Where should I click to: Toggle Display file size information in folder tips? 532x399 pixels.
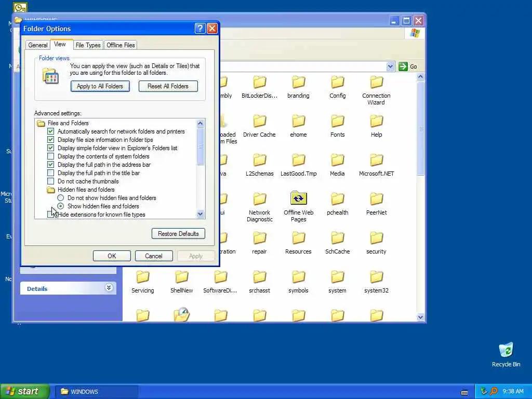pos(50,139)
